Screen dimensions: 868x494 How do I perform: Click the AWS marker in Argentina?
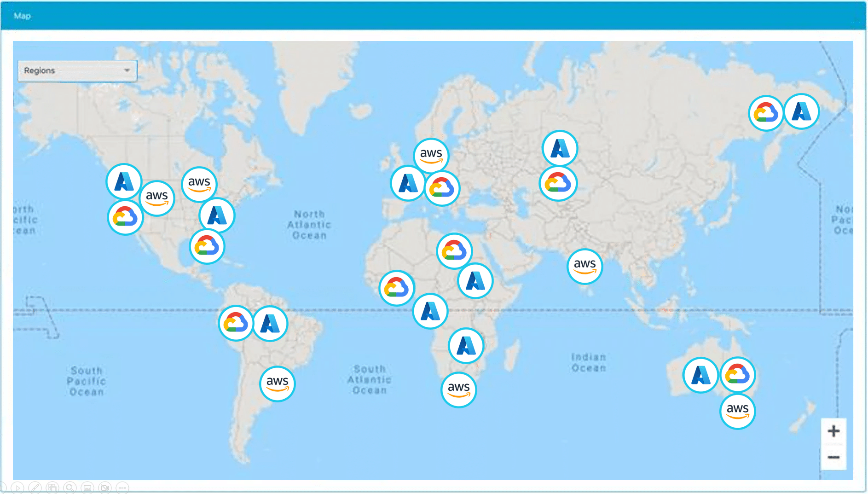coord(277,384)
